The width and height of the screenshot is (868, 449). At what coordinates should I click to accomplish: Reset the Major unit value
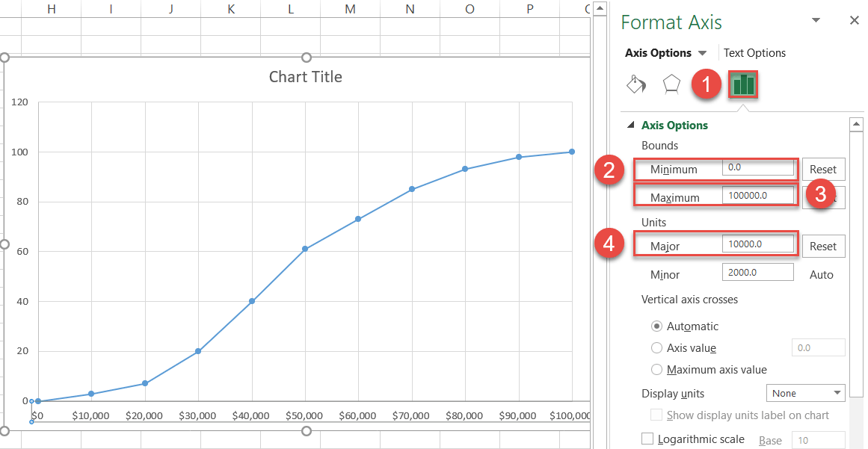[823, 246]
